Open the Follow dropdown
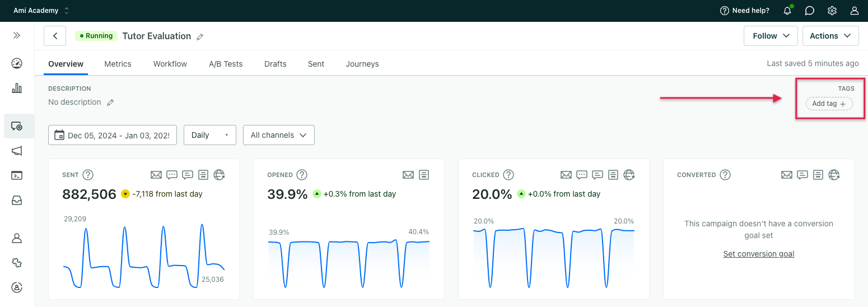 [771, 36]
